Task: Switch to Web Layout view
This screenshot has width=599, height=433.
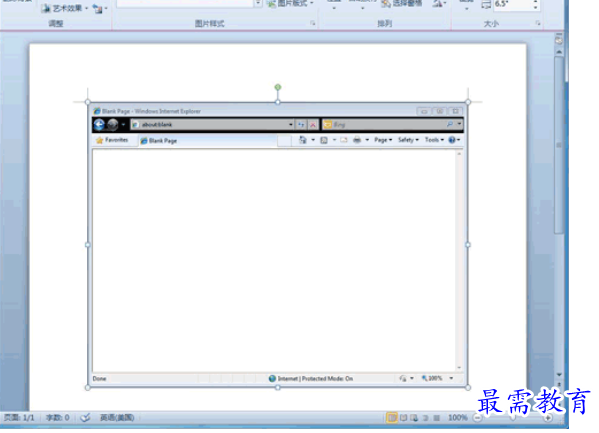Action: [x=414, y=418]
